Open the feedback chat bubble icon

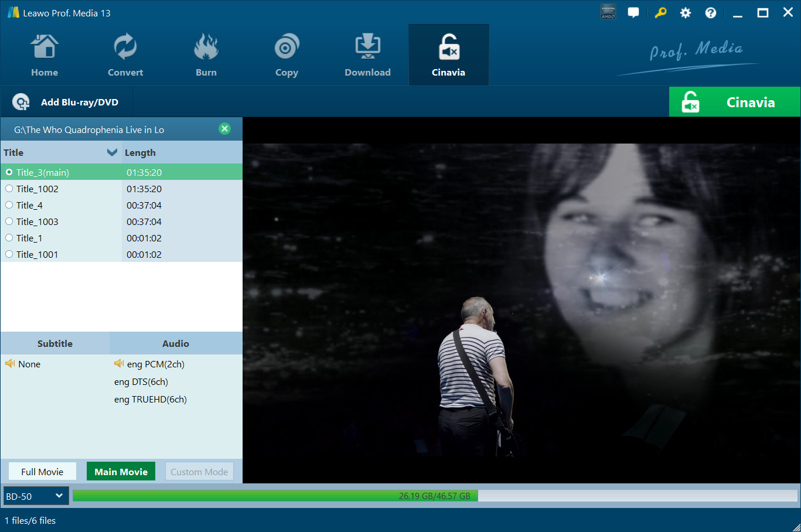(x=633, y=13)
